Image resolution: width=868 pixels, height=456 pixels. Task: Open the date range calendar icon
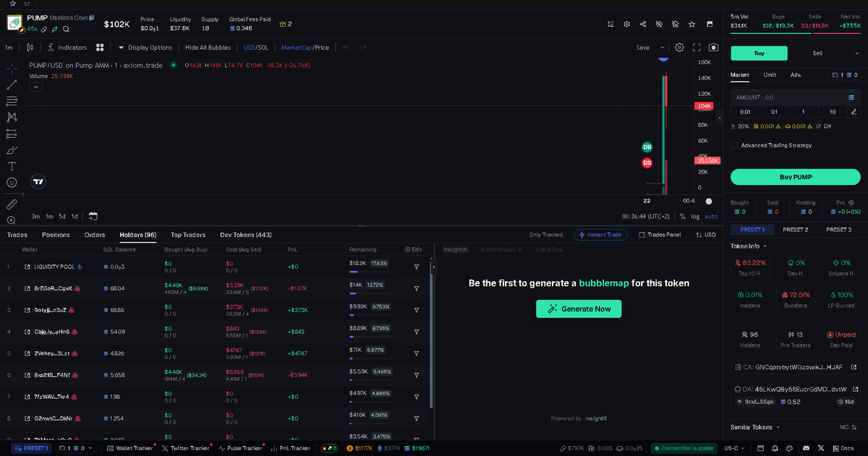coord(93,216)
